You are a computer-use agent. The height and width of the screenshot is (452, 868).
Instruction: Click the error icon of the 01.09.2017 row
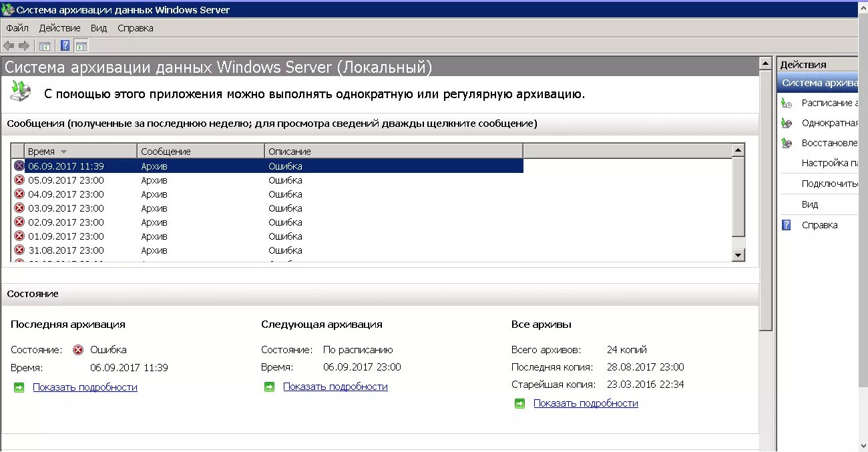point(19,236)
